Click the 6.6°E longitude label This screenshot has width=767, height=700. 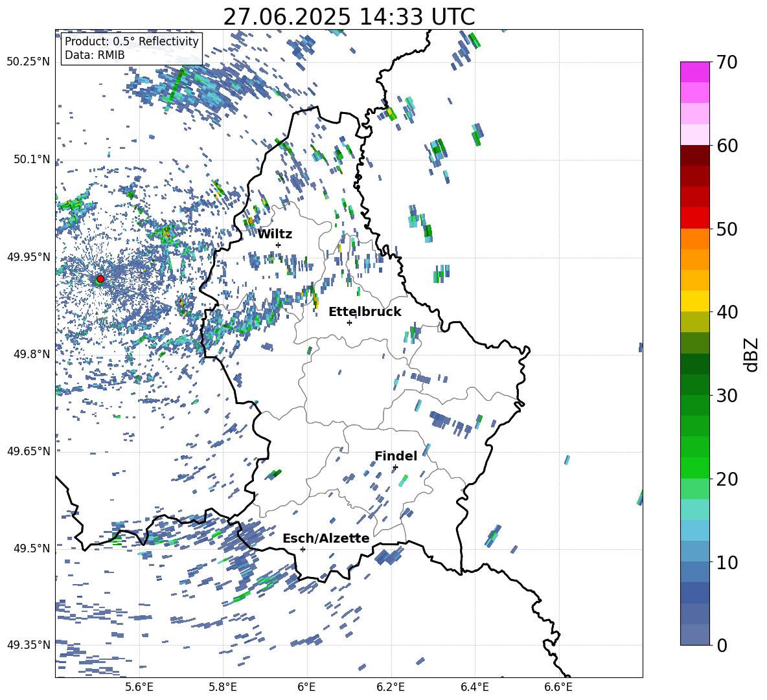tap(558, 687)
